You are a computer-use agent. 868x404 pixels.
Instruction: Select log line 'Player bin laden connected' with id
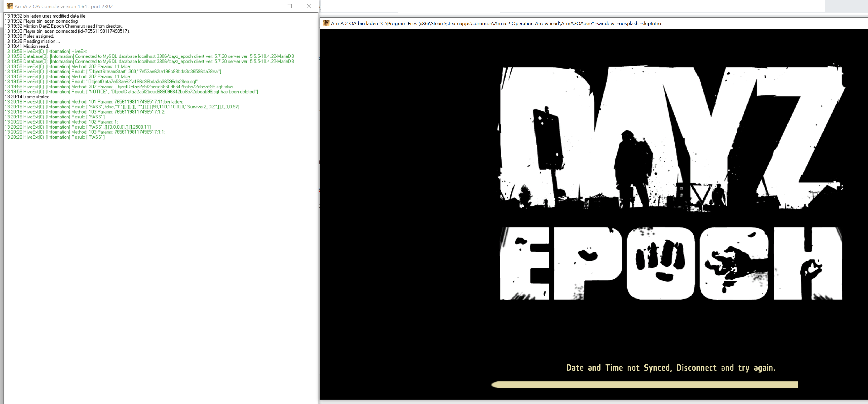click(67, 31)
